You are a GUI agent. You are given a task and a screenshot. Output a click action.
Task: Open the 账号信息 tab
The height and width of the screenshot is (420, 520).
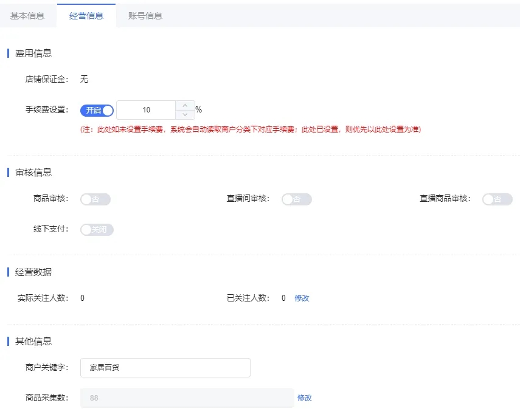(144, 16)
